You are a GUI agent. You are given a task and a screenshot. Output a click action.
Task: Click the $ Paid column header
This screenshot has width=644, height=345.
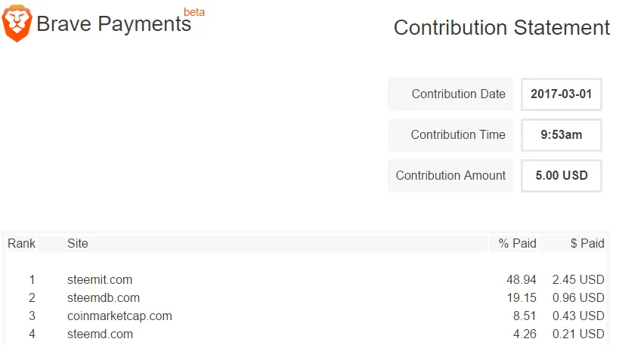[x=587, y=243]
